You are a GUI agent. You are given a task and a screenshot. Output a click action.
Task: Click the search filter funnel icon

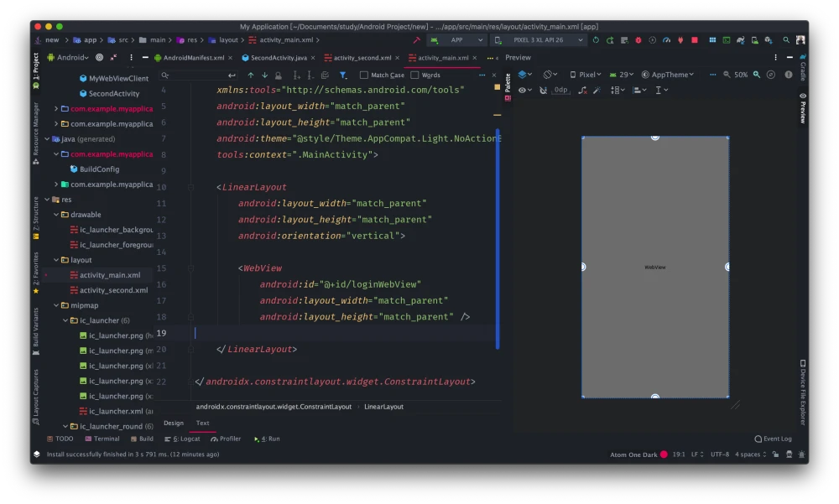(343, 75)
